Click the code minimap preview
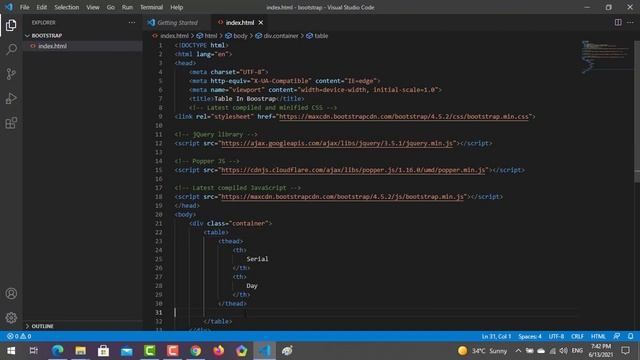 pyautogui.click(x=606, y=57)
